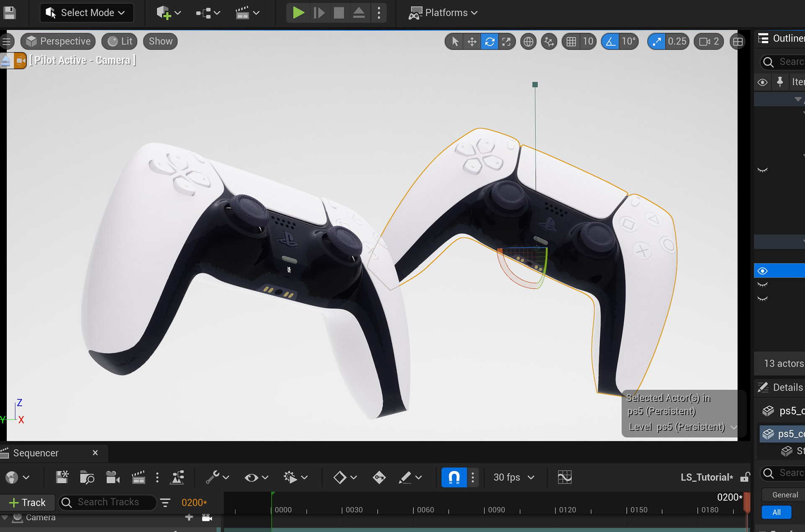Click the Sequencer camera cut icon
Screen dimensions: 805x532
tap(112, 477)
